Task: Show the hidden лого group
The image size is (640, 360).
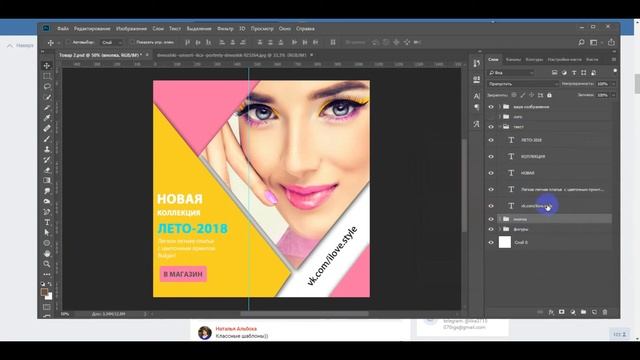Action: click(491, 117)
